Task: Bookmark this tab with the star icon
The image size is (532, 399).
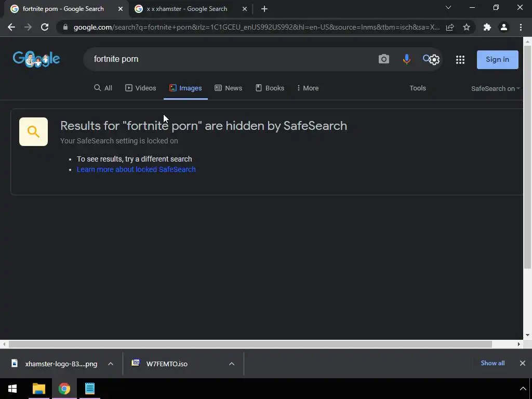Action: (x=467, y=27)
